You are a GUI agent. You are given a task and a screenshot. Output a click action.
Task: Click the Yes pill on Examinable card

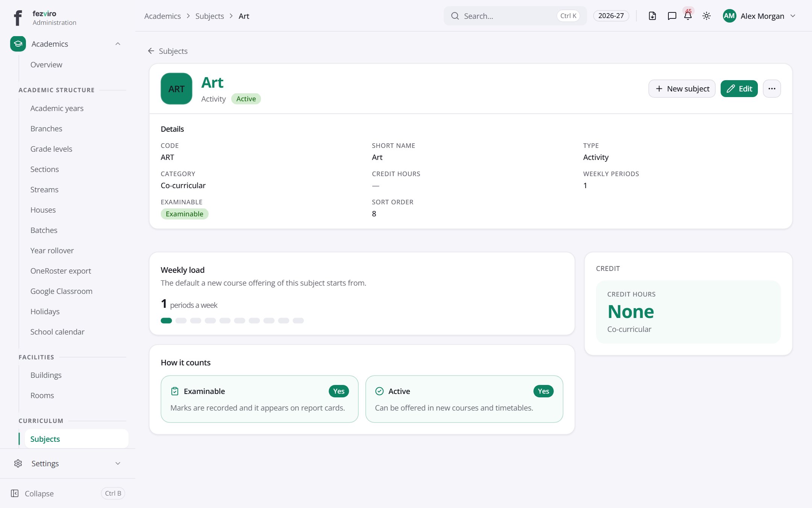339,391
